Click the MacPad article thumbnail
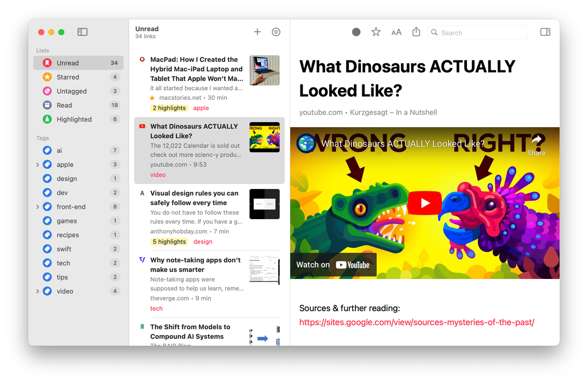 coord(264,70)
